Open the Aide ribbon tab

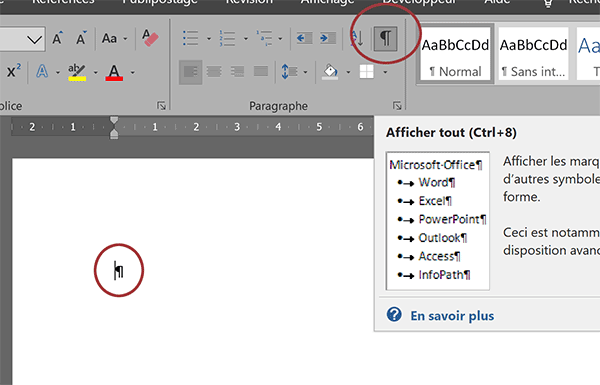point(497,2)
